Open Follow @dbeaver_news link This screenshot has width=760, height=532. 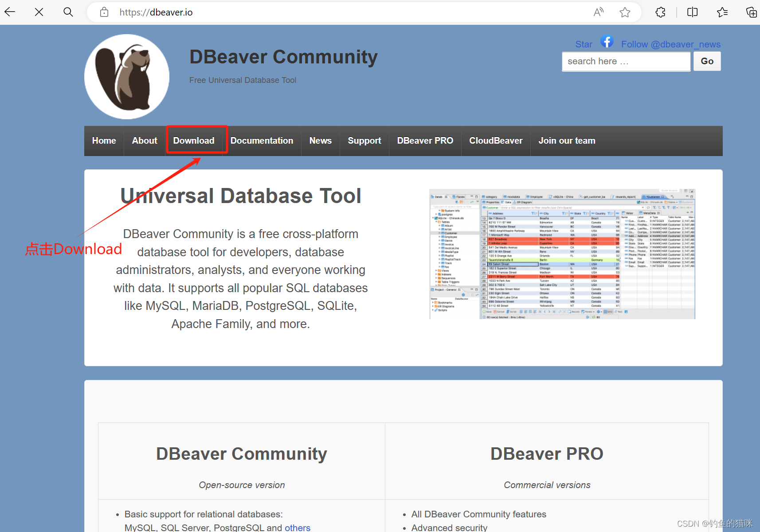pos(670,44)
